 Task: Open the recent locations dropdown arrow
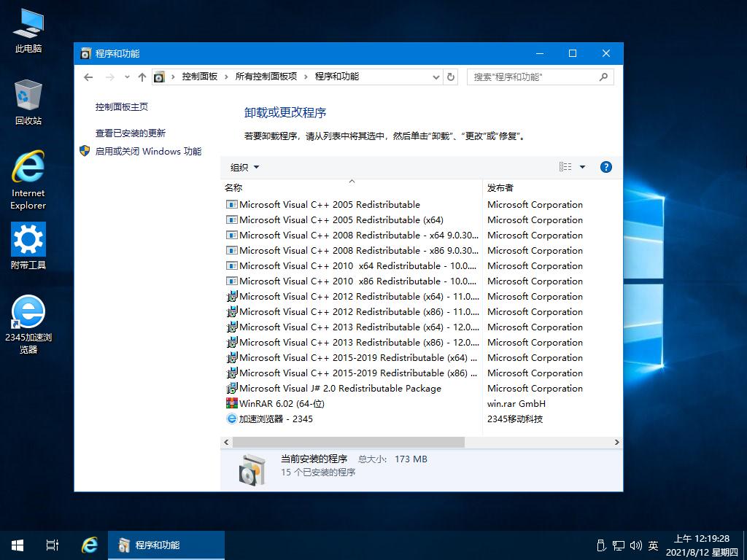click(x=127, y=77)
